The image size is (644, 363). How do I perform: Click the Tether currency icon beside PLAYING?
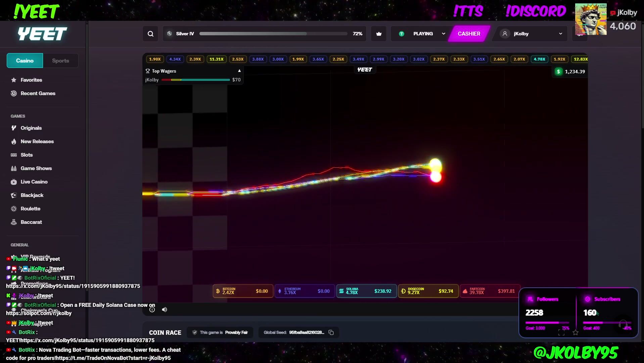tap(401, 34)
